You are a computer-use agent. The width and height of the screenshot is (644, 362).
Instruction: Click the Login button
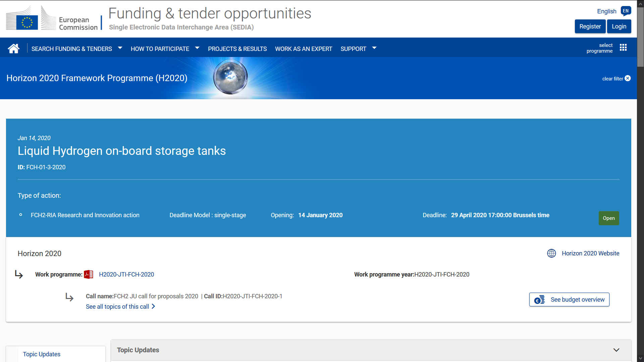pos(619,26)
